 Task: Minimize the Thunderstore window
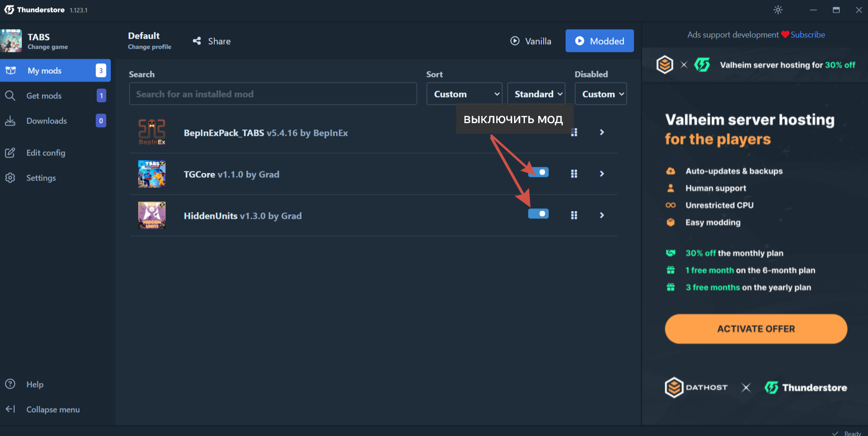(x=813, y=10)
